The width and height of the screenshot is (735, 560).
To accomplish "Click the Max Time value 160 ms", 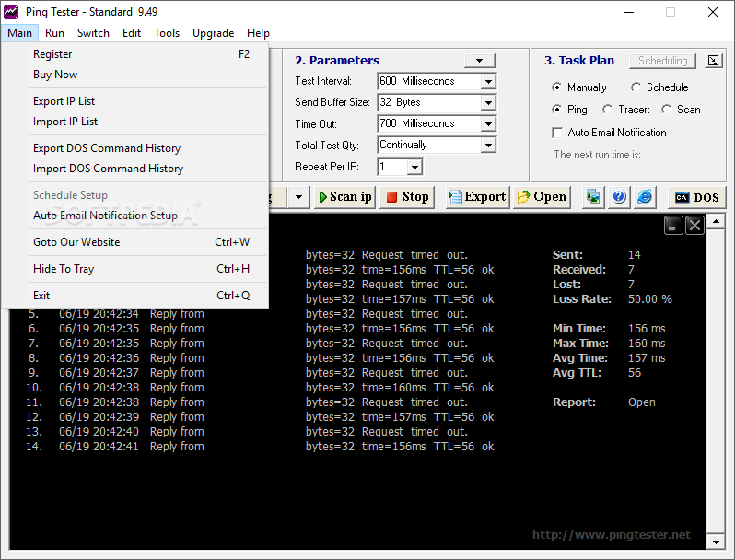I will click(647, 343).
